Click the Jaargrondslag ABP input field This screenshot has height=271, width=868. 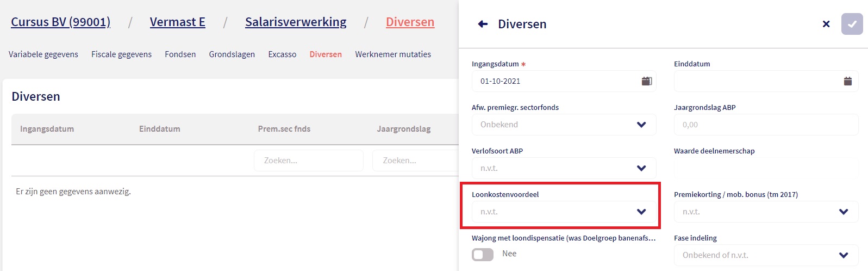coord(765,125)
